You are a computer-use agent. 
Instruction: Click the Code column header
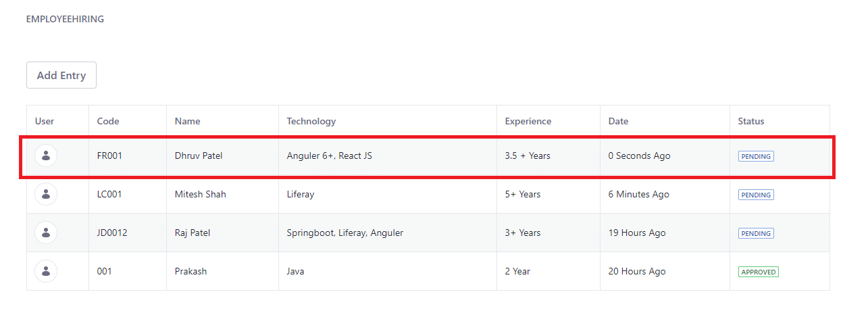[108, 122]
